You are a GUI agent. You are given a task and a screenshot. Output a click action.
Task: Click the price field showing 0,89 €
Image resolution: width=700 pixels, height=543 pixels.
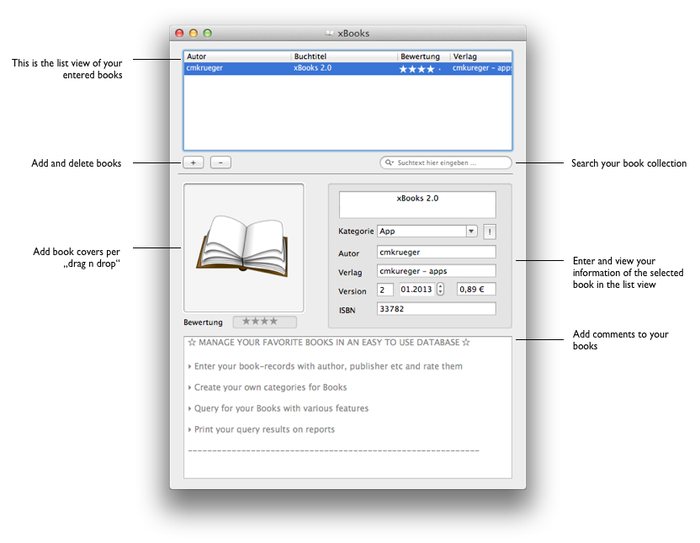476,289
